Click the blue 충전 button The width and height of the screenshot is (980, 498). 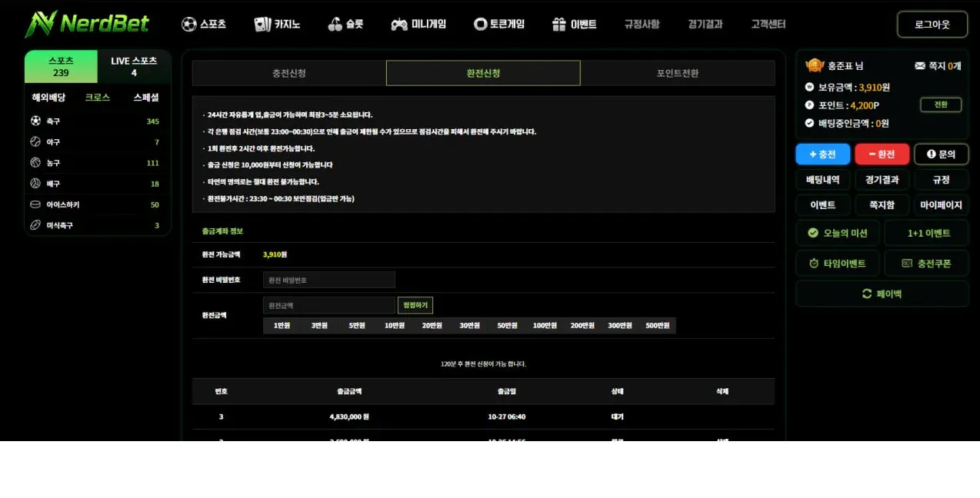[x=823, y=154]
